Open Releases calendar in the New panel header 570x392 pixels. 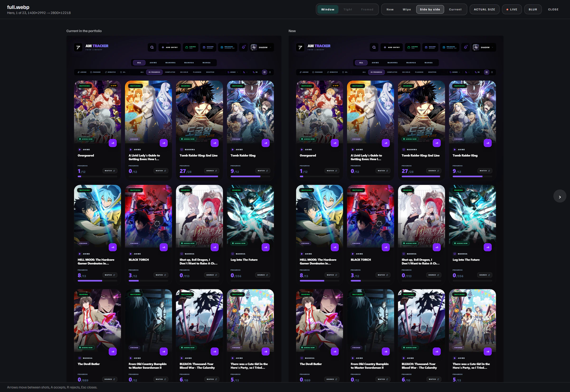450,48
